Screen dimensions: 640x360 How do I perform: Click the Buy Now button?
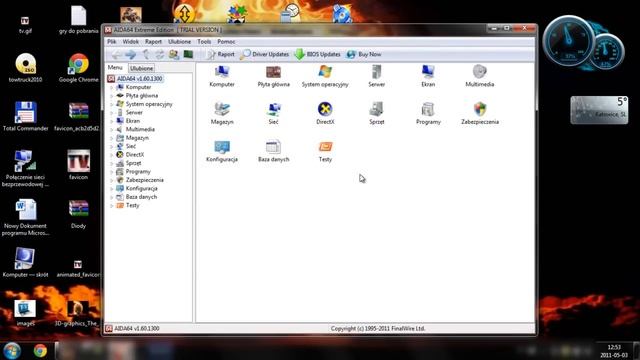364,54
